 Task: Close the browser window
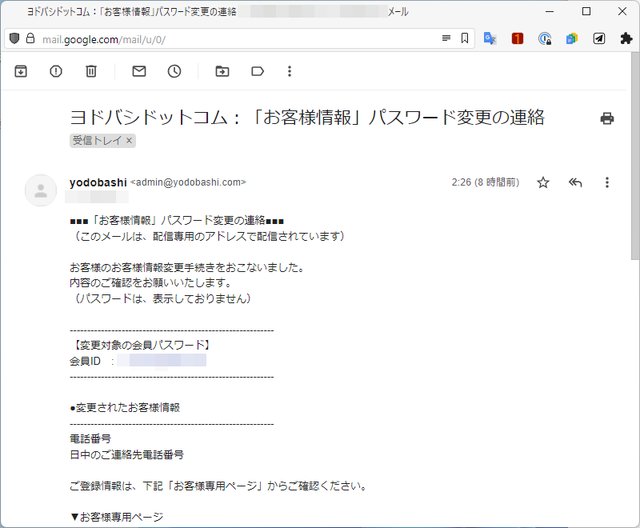(622, 11)
